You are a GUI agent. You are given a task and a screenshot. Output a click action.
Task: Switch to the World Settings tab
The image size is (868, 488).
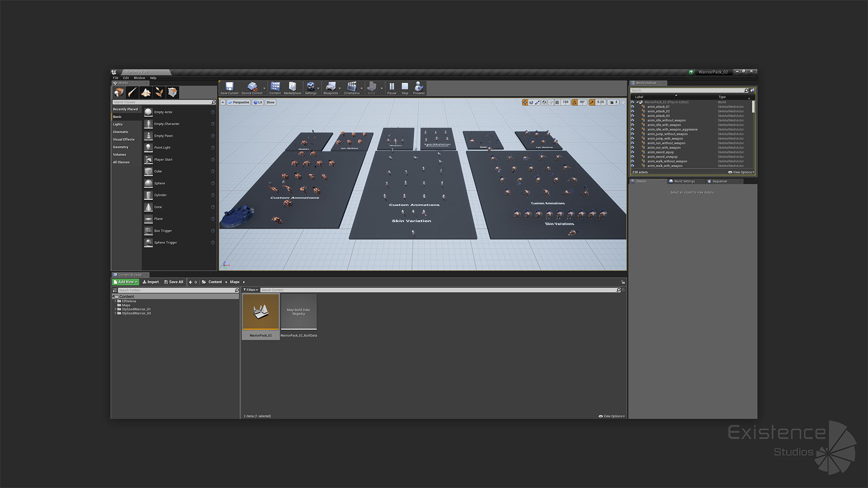tap(684, 181)
